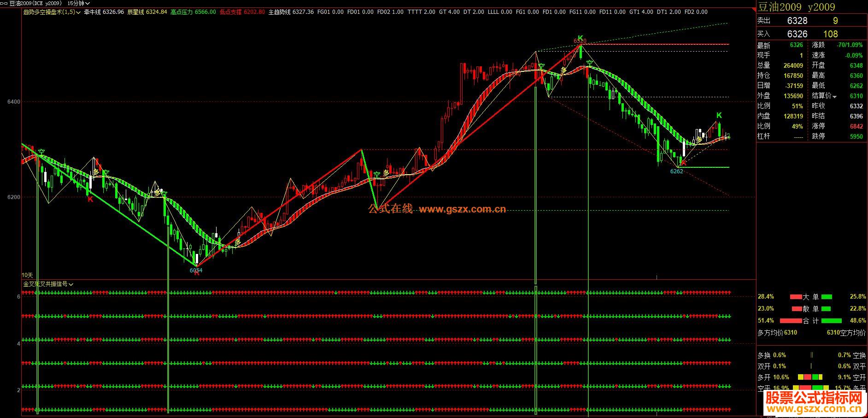Click the 6320 peak price label on chart

pyautogui.click(x=580, y=41)
